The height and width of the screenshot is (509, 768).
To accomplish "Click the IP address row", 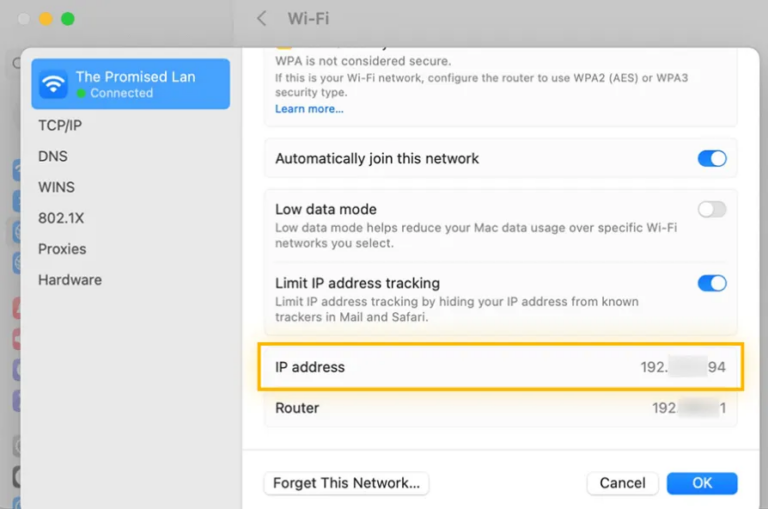I will pyautogui.click(x=500, y=367).
